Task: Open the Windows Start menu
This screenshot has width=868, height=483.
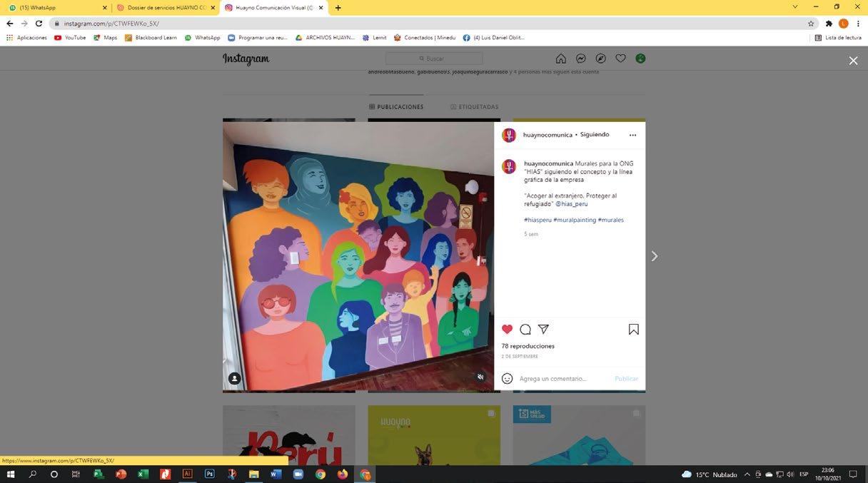Action: tap(11, 474)
